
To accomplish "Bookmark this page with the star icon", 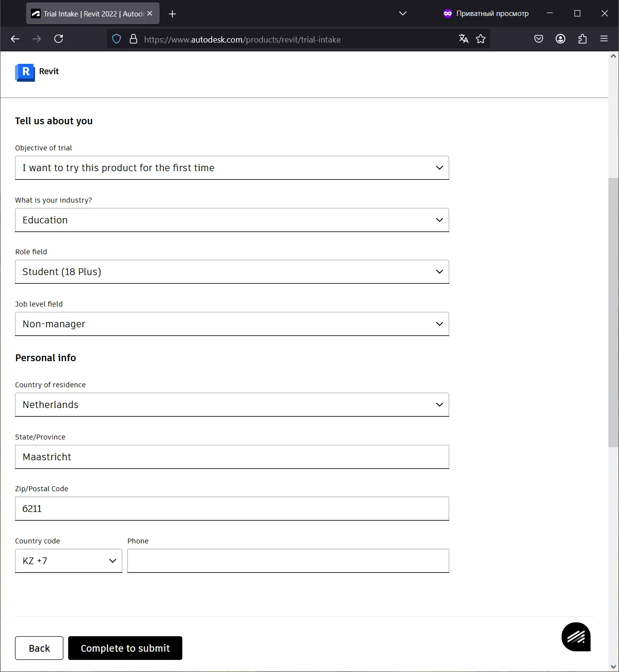I will 481,39.
